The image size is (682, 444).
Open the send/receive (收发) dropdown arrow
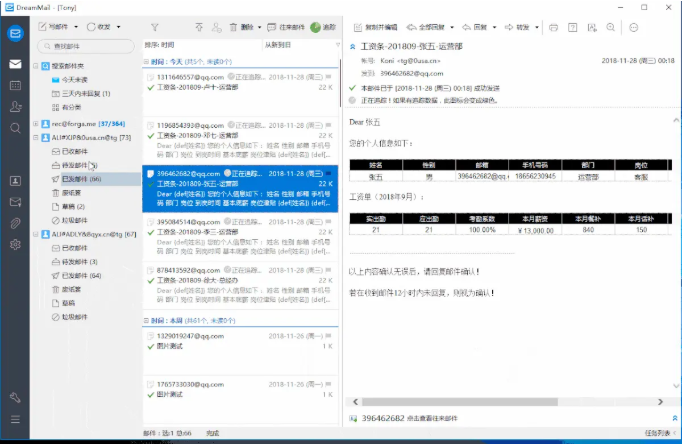click(x=118, y=27)
